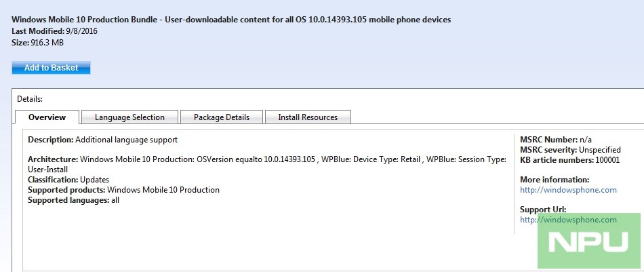
Task: Select the Overview tab
Action: pyautogui.click(x=47, y=117)
